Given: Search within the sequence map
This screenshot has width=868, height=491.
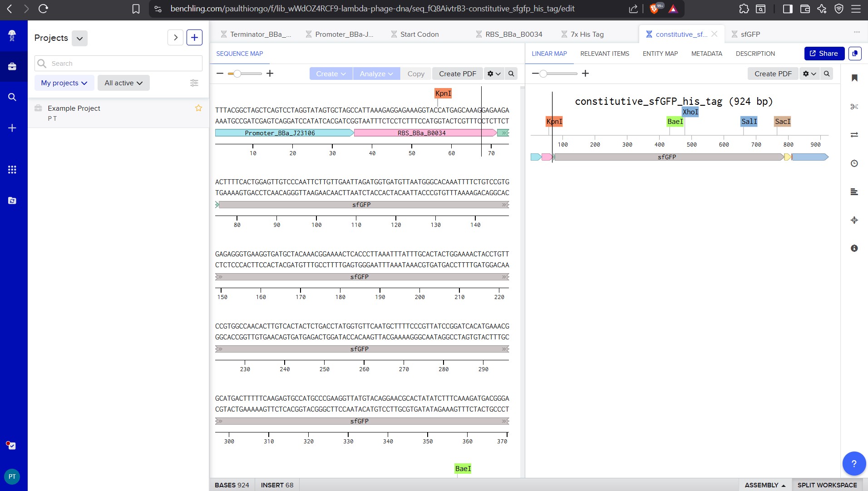Looking at the screenshot, I should [511, 74].
